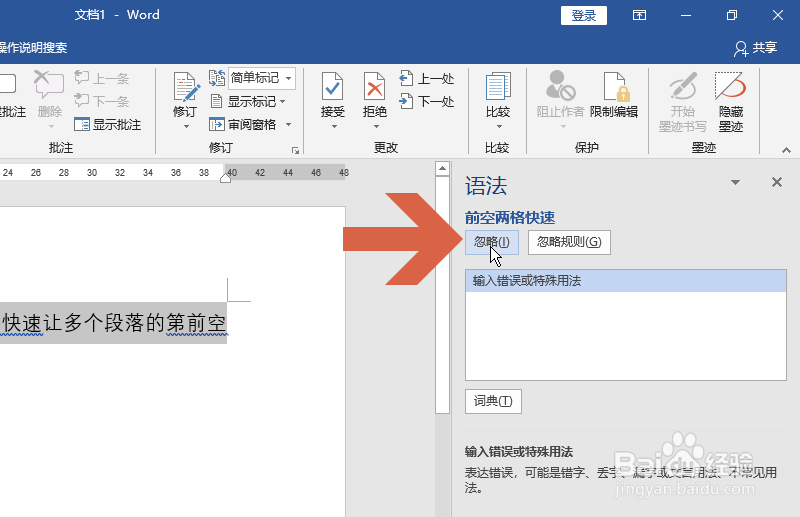Collapse the ribbon with the chevron
This screenshot has height=517, width=800.
pos(786,151)
